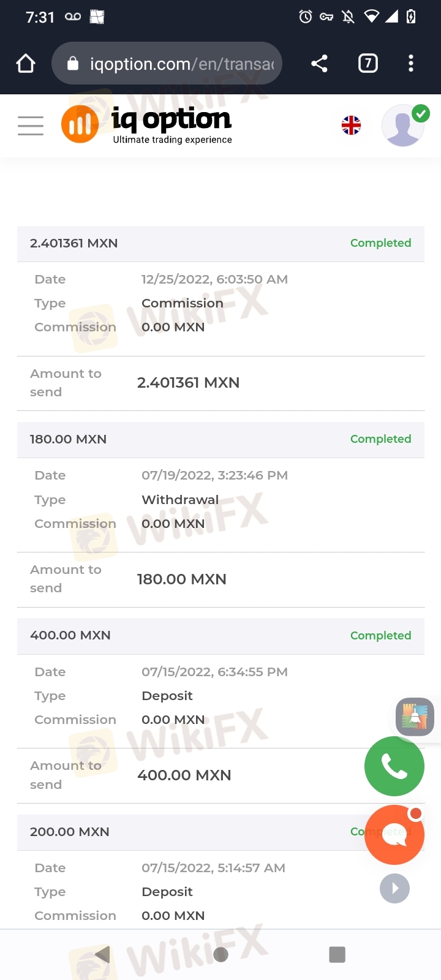The width and height of the screenshot is (441, 980).
Task: Change language via UK flag icon
Action: (x=351, y=126)
